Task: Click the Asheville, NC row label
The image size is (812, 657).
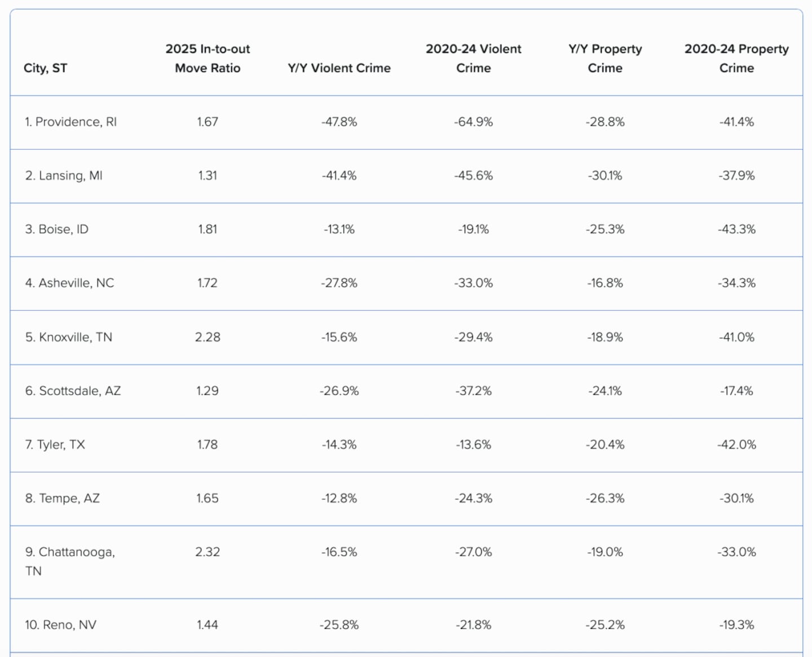Action: [69, 283]
